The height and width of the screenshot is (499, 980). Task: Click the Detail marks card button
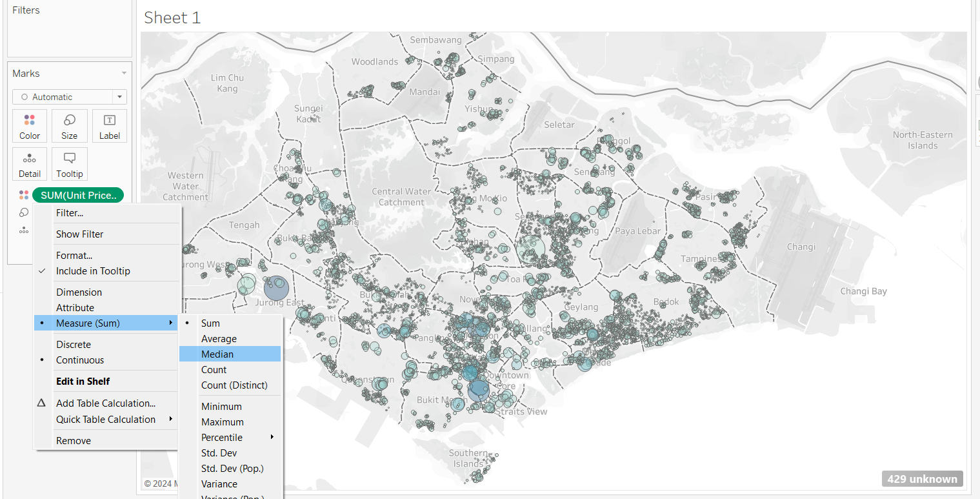[x=30, y=165]
